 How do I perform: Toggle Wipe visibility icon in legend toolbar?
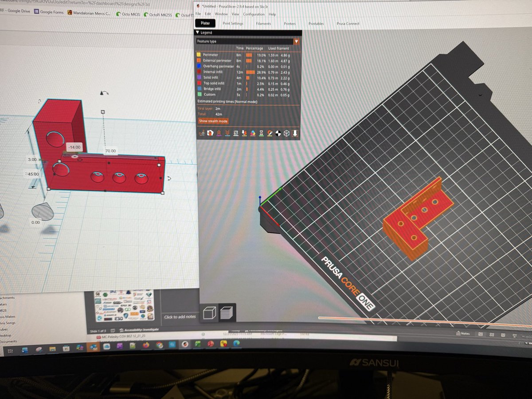(x=210, y=133)
